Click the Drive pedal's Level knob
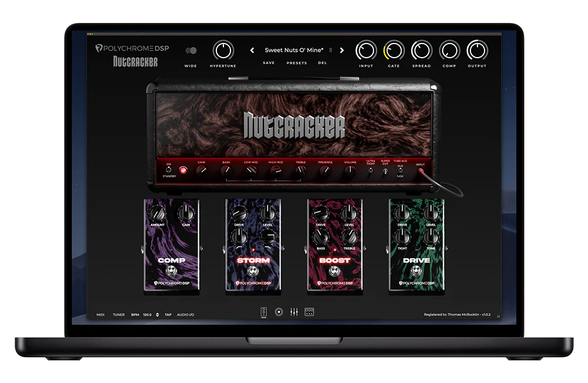Screen dimensions: 588x383 pos(431,214)
